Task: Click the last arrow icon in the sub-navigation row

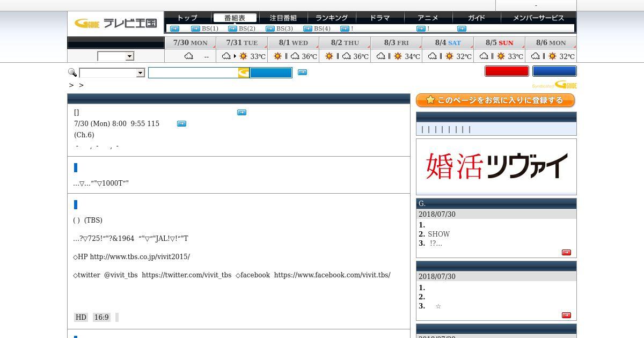Action: 462,28
